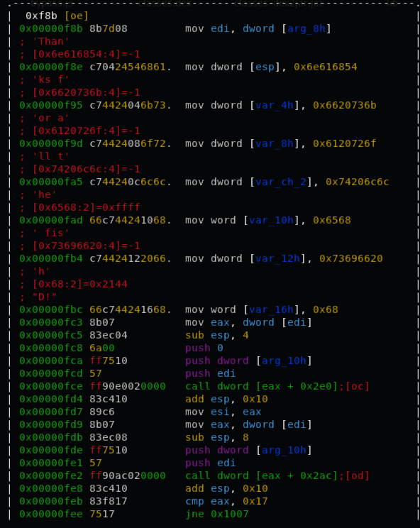Click the 'or a' string comment

coord(51,119)
